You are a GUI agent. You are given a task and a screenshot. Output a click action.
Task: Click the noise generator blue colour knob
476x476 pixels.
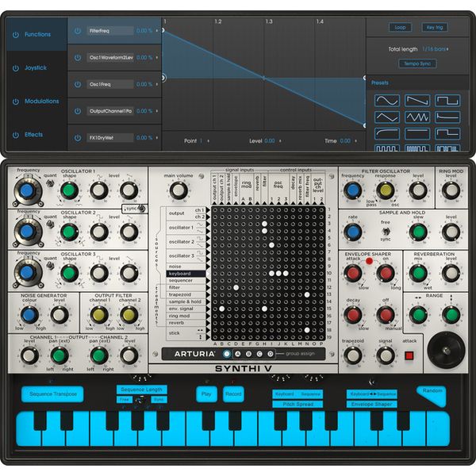[x=30, y=314]
